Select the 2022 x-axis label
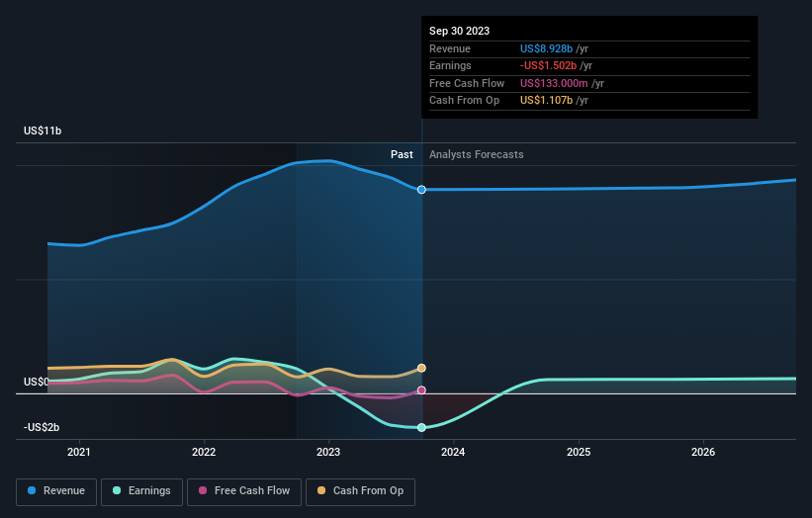 (x=204, y=453)
